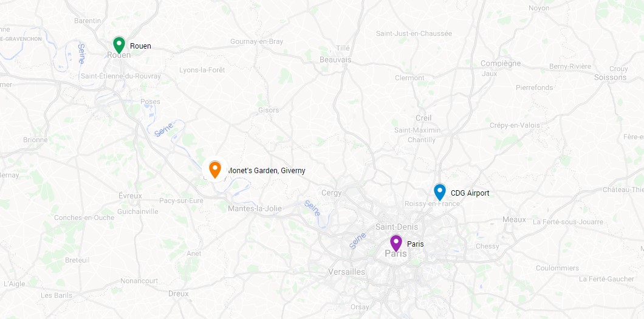Open the Monet's Garden, Giverny label
Viewport: 644px width, 319px height.
click(266, 170)
